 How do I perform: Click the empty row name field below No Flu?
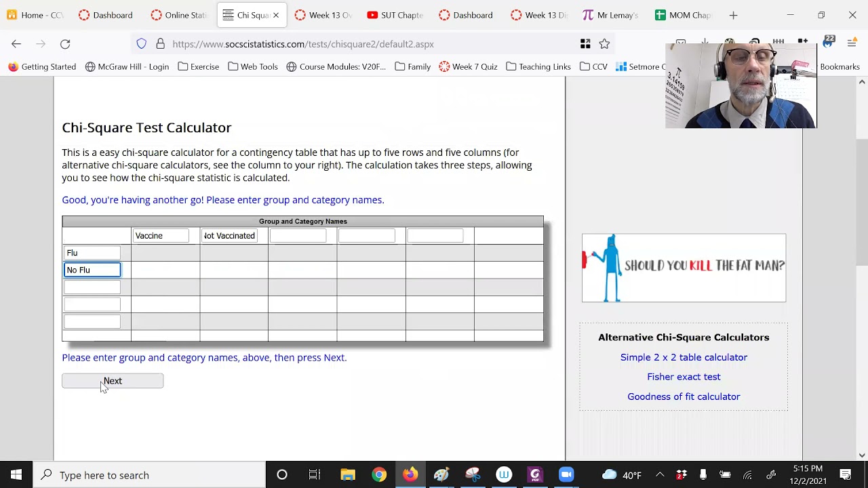[92, 287]
